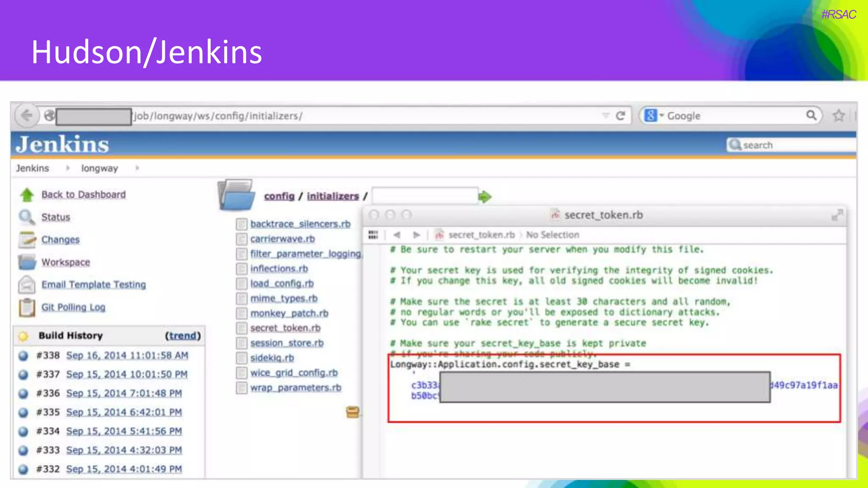Click secret_token.rb jump bar file item
Image resolution: width=868 pixels, height=488 pixels.
[x=476, y=235]
